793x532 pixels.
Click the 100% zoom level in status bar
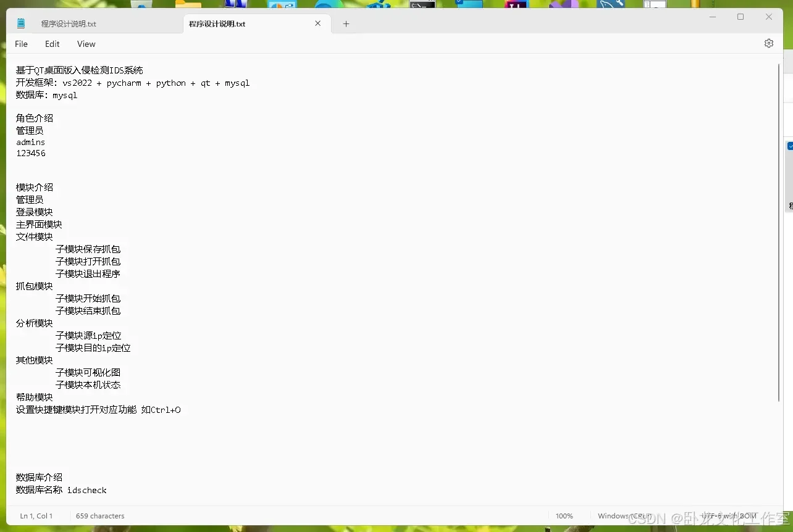[x=564, y=516]
